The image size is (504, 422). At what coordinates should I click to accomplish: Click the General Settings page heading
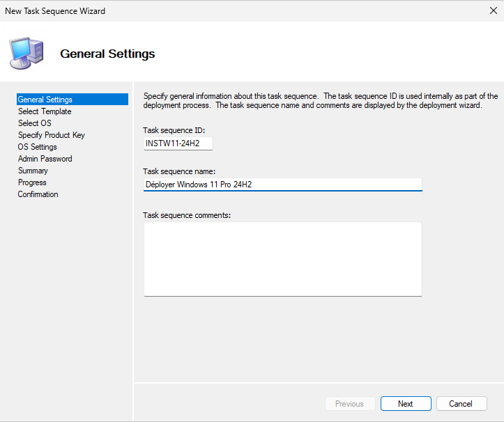coord(107,54)
